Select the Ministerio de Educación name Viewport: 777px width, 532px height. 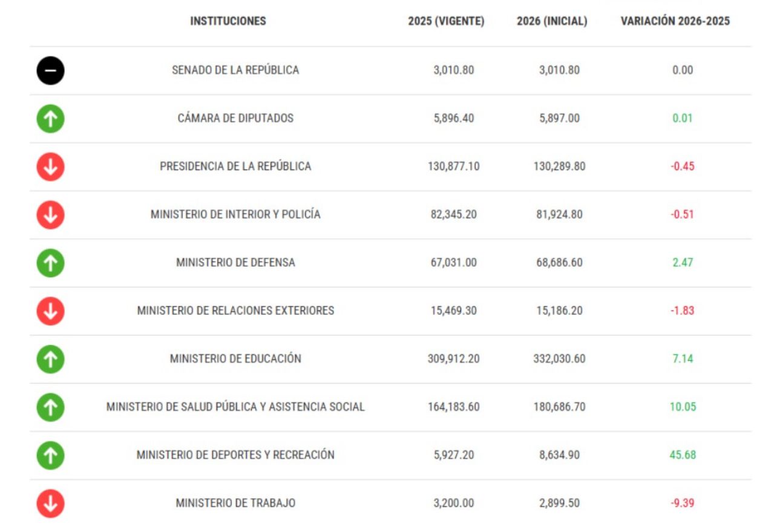pos(235,359)
